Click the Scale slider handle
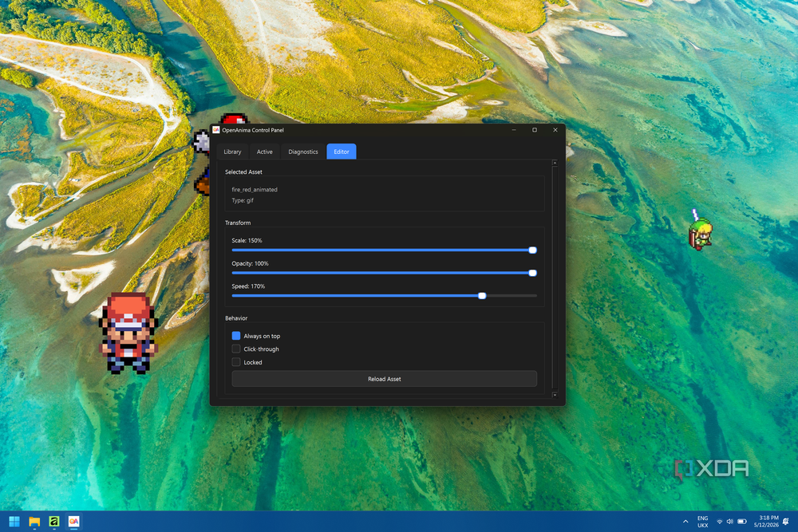798x532 pixels. click(533, 250)
